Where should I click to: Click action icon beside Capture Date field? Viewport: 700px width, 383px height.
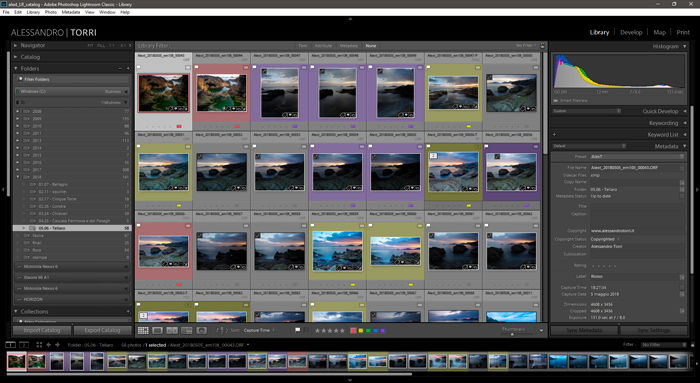pyautogui.click(x=682, y=294)
